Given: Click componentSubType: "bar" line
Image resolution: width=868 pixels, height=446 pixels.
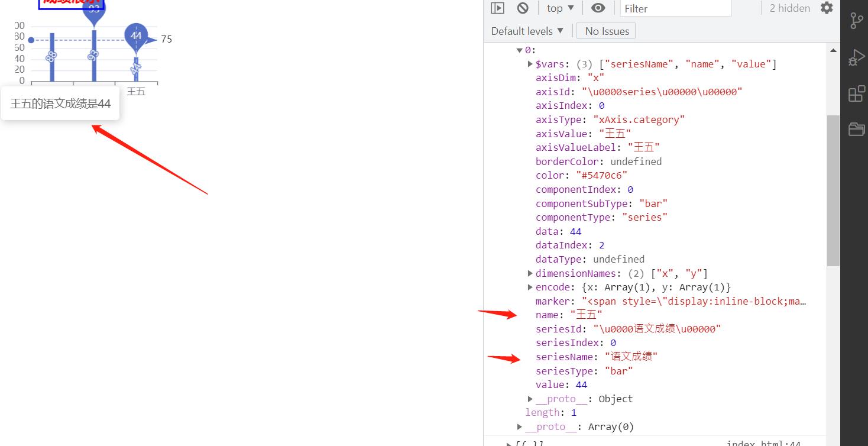Looking at the screenshot, I should (x=602, y=203).
